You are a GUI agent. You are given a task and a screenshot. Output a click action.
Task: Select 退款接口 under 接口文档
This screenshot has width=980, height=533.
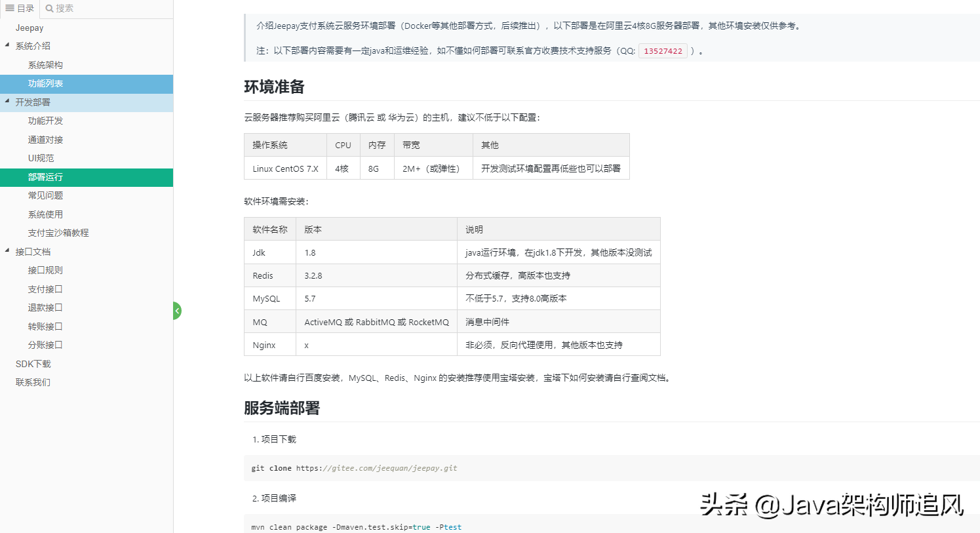pos(45,307)
